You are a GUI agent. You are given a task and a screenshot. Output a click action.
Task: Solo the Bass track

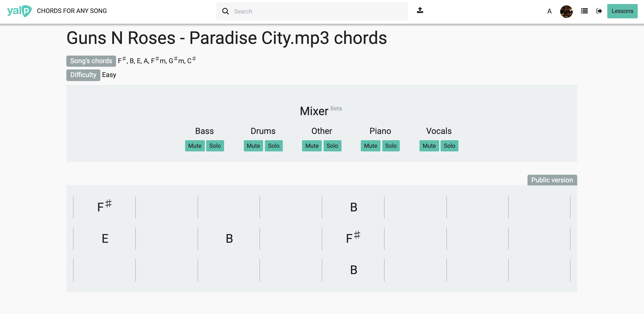(x=215, y=146)
